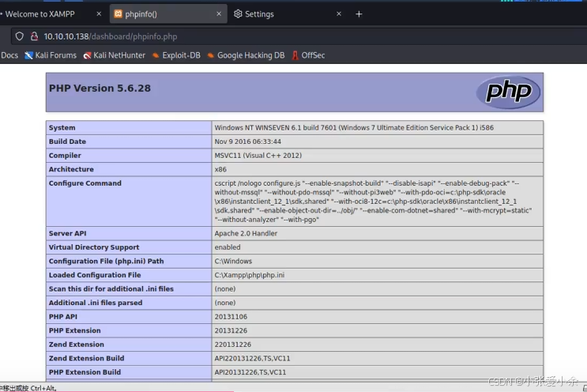
Task: Click the x86 architecture value
Action: point(220,169)
